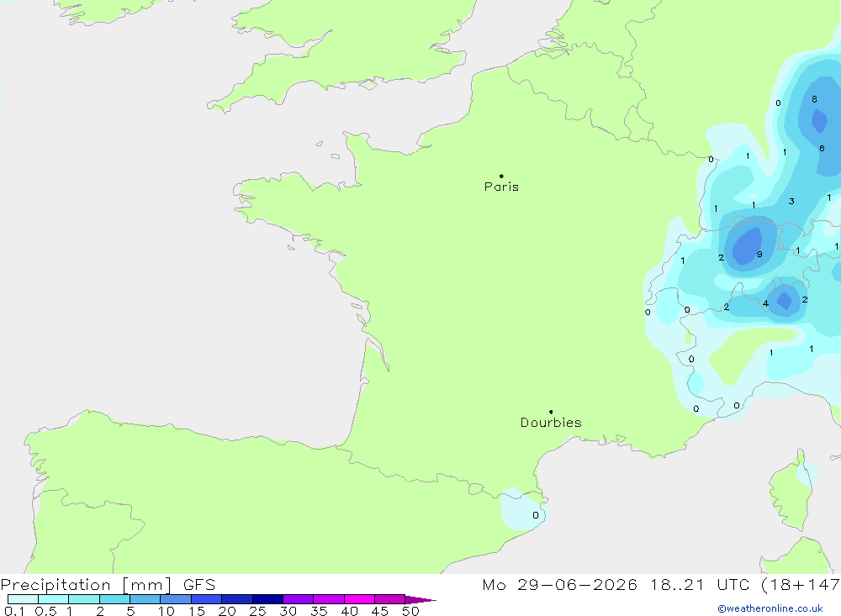Screen dimensions: 841x616
Task: Select the black dot marking Paris
Action: pyautogui.click(x=501, y=176)
